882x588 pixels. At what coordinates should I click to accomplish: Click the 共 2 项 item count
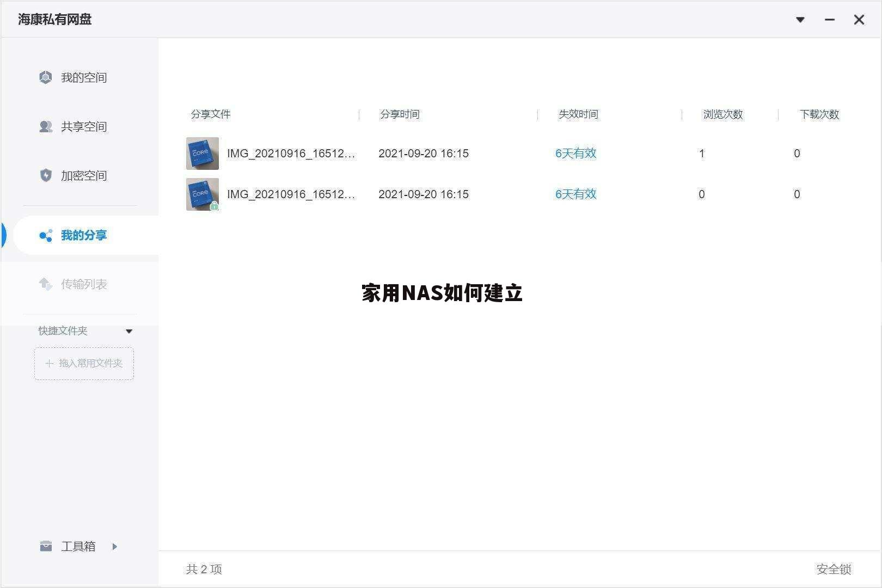(x=204, y=569)
